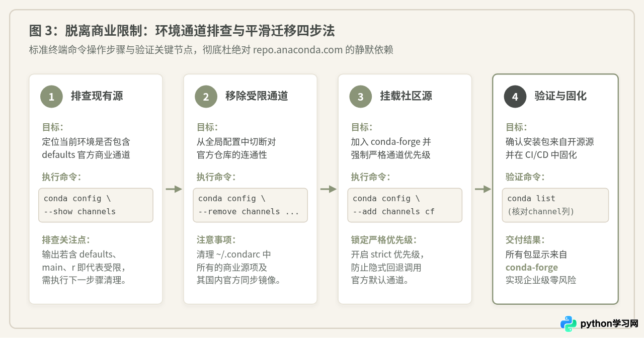Click the 'conda config \' line above '--add channels cf'
The width and height of the screenshot is (644, 338).
[x=386, y=199]
